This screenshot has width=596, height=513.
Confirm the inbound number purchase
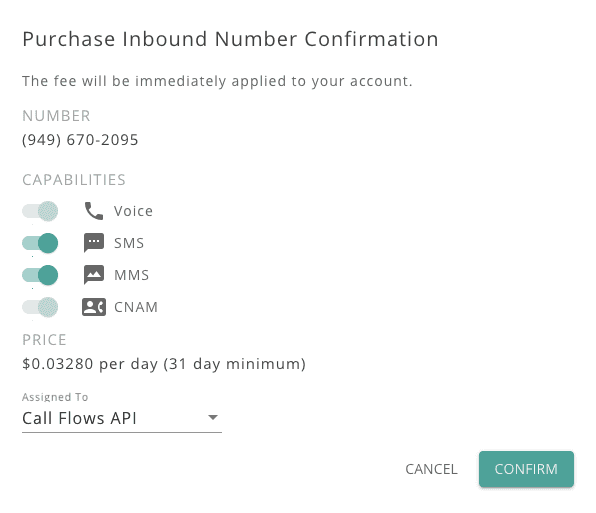pos(526,469)
